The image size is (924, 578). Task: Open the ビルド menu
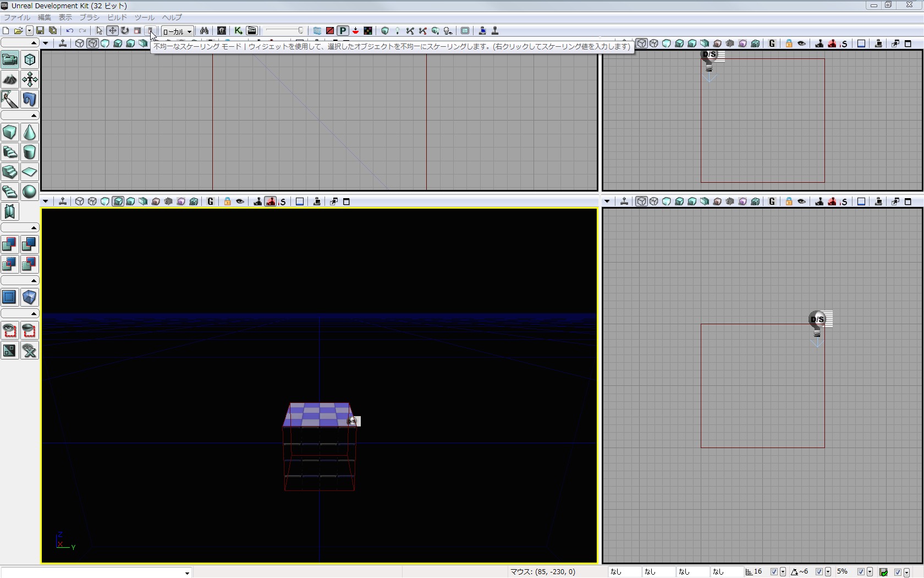tap(117, 18)
